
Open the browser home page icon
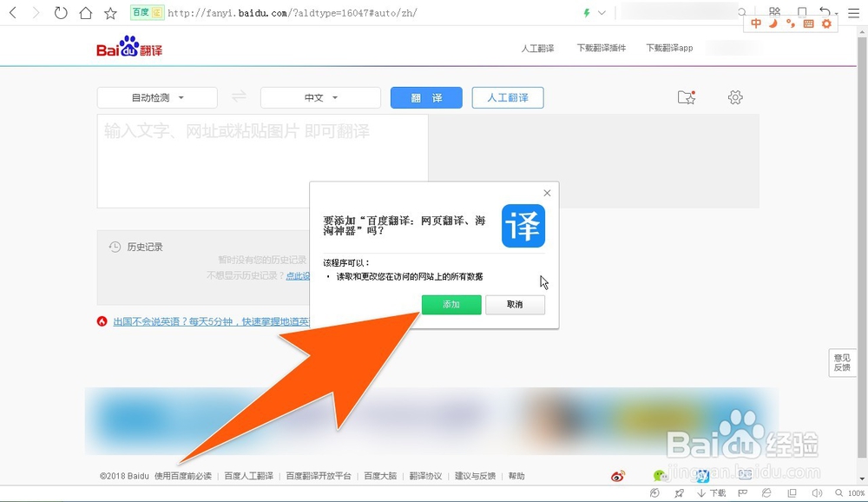click(x=86, y=12)
